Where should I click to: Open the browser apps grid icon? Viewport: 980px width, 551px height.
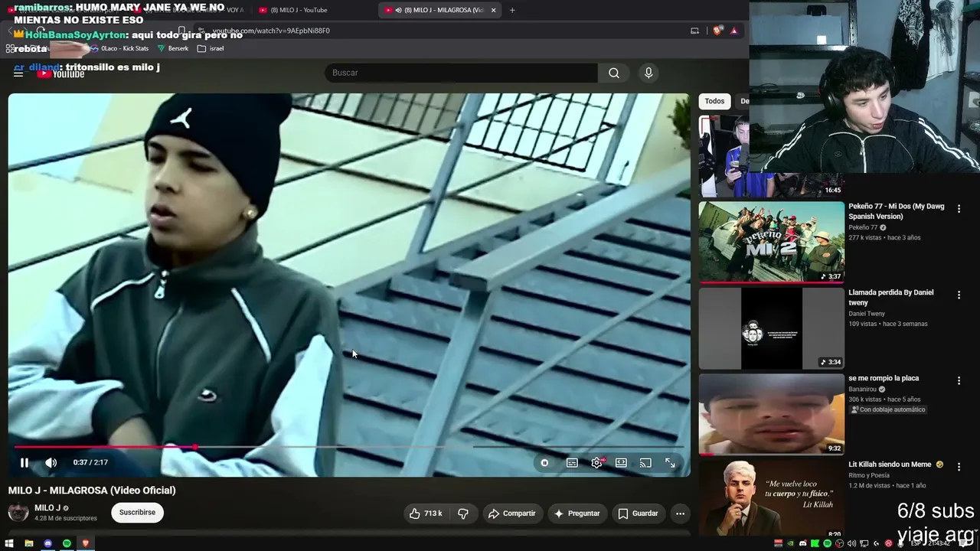9,48
